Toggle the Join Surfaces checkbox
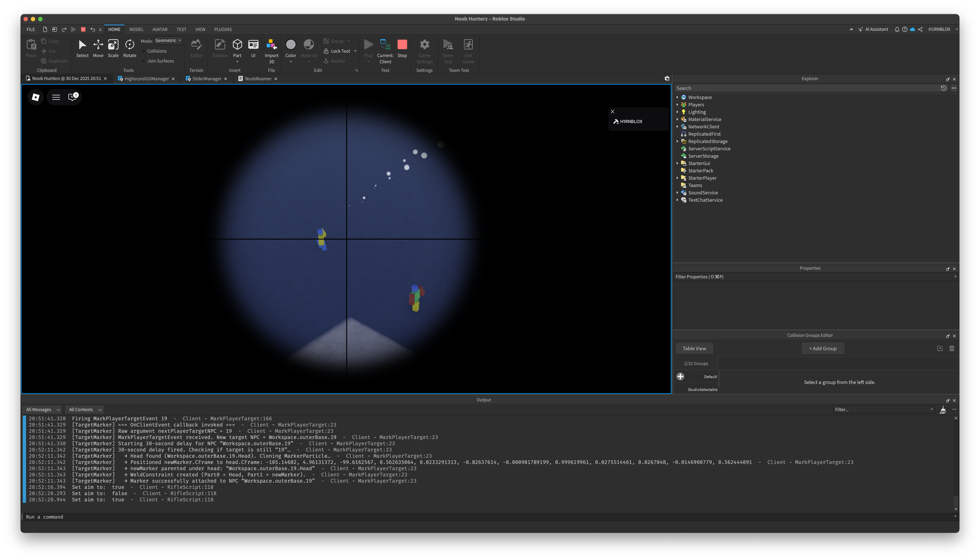Image resolution: width=980 pixels, height=560 pixels. [x=143, y=61]
